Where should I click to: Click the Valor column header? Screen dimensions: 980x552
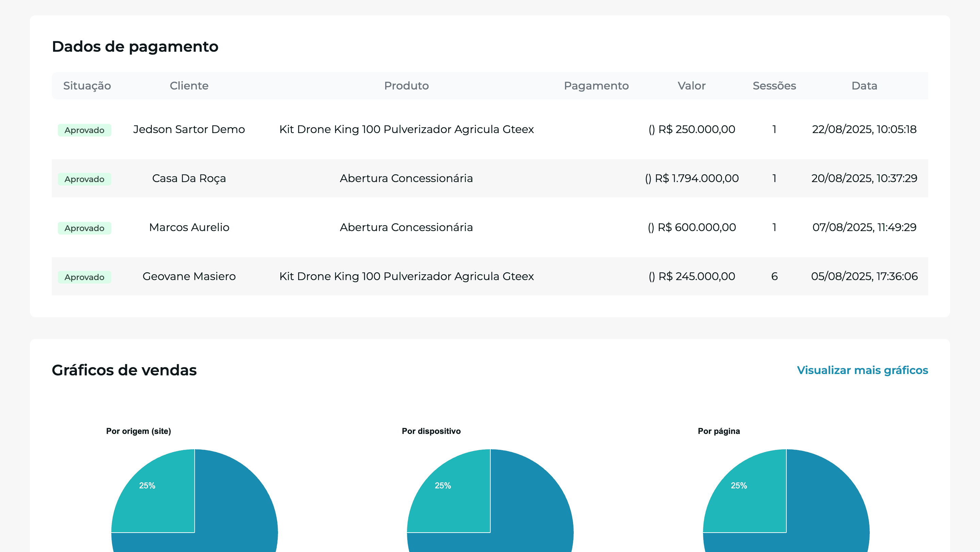pyautogui.click(x=691, y=86)
